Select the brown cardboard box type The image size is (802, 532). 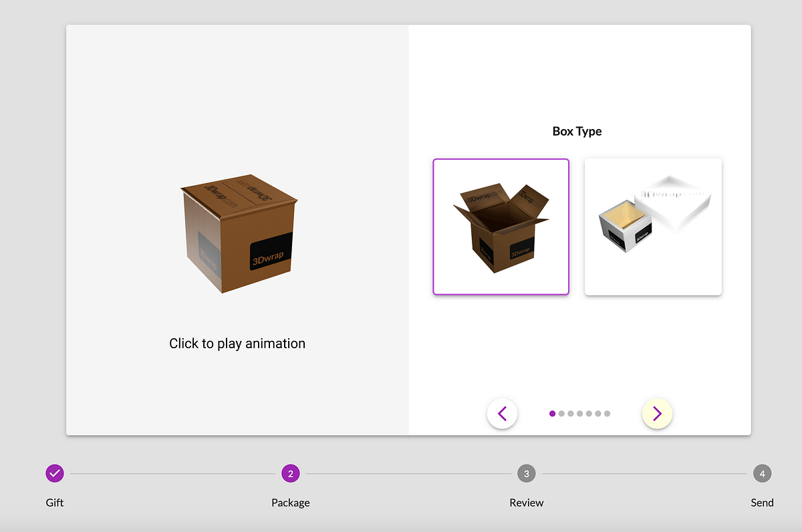click(501, 227)
